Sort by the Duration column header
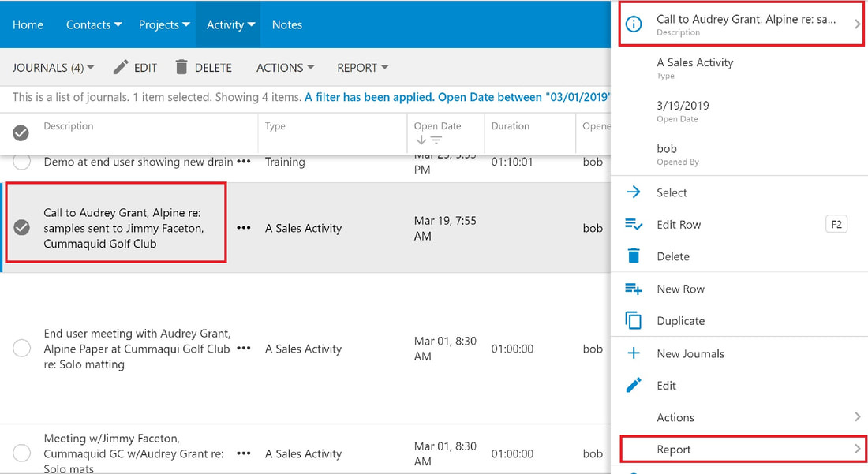The width and height of the screenshot is (868, 474). click(x=510, y=126)
